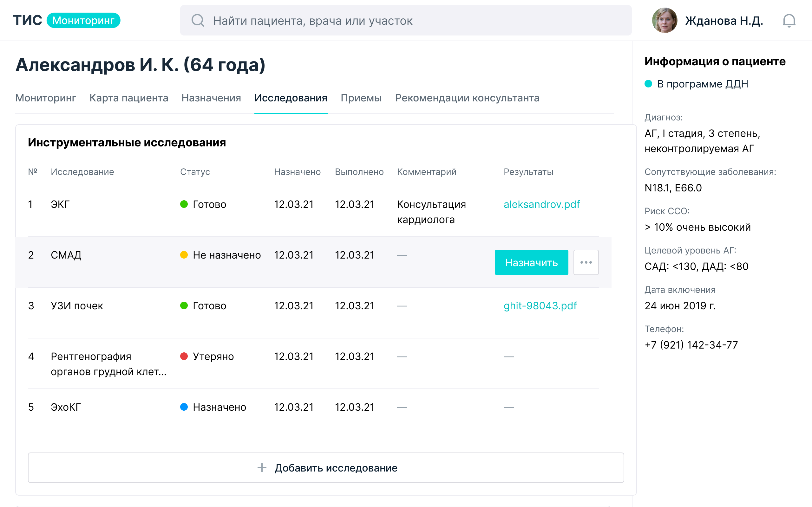
Task: Open the ghit-98043.pdf result file
Action: 540,305
